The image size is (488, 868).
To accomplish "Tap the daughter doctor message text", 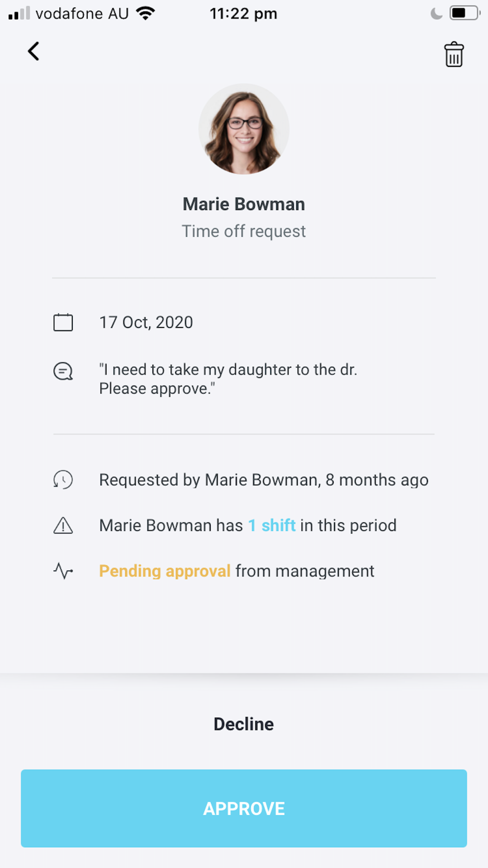I will click(228, 379).
